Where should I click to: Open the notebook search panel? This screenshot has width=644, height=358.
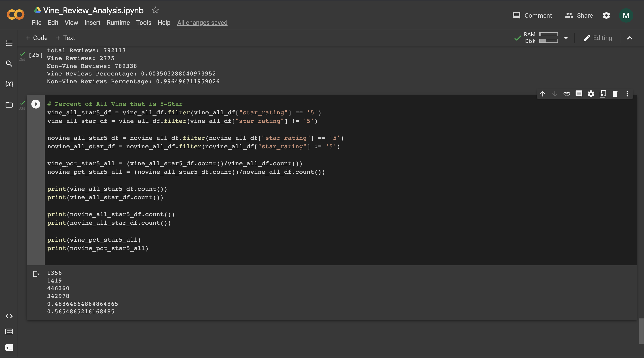click(9, 64)
